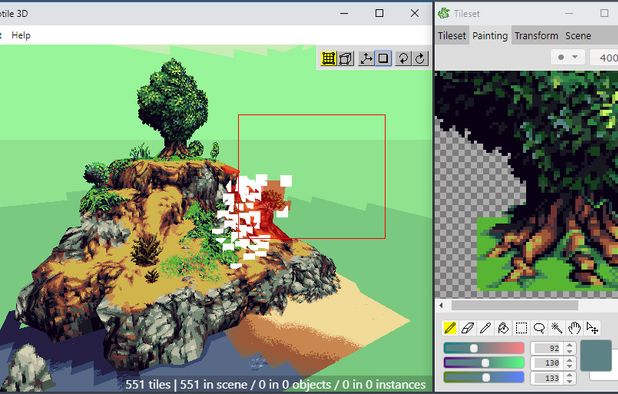Open the Help menu
618x394 pixels.
(21, 35)
